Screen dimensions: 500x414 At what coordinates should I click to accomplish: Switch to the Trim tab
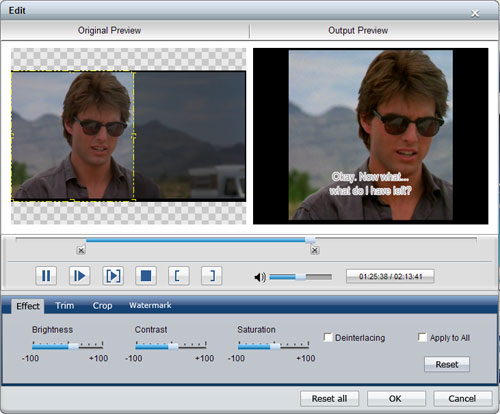[x=65, y=305]
